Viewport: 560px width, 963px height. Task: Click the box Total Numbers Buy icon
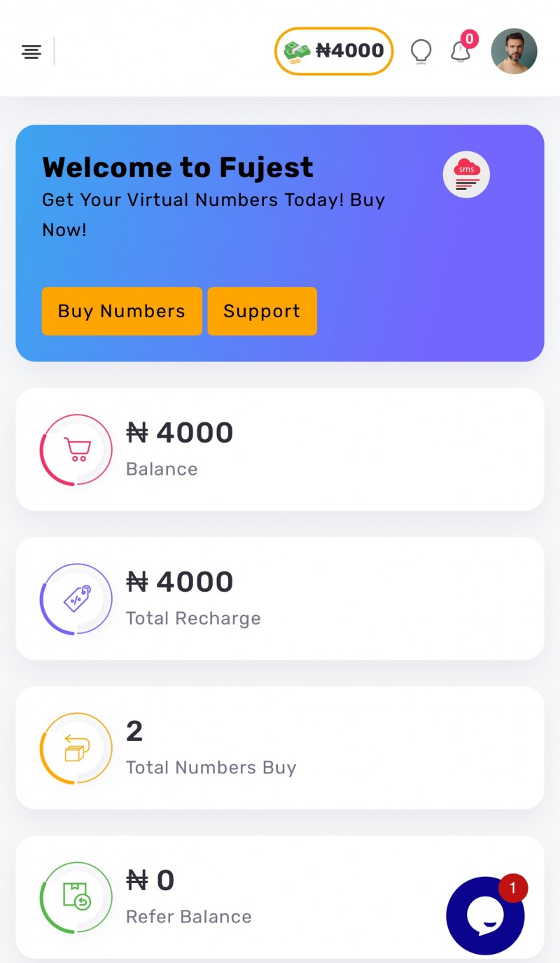pyautogui.click(x=76, y=748)
